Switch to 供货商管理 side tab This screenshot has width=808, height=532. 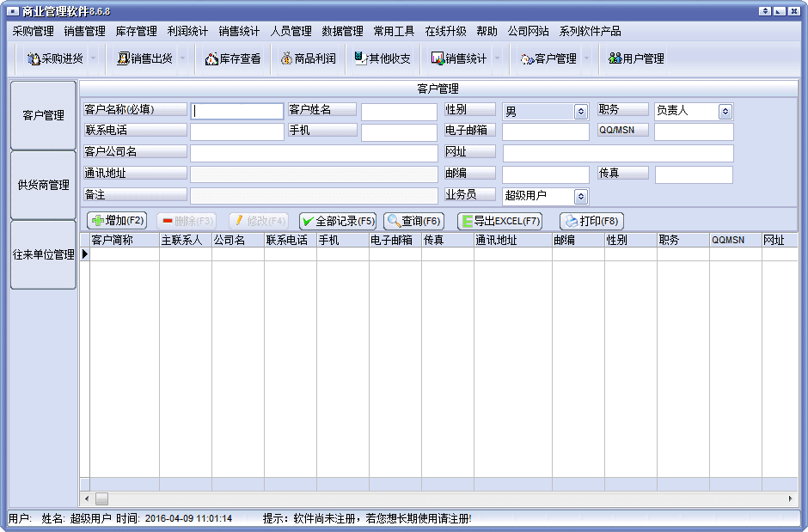click(x=43, y=185)
